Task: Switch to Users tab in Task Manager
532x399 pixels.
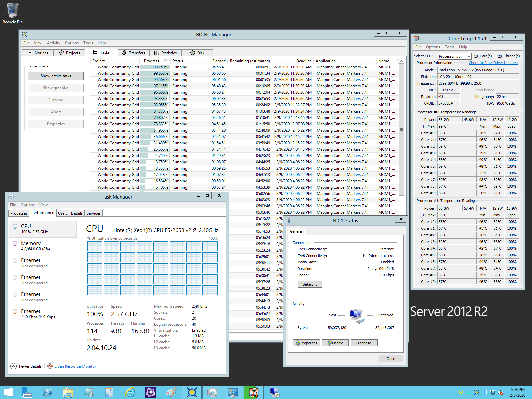Action: 63,213
